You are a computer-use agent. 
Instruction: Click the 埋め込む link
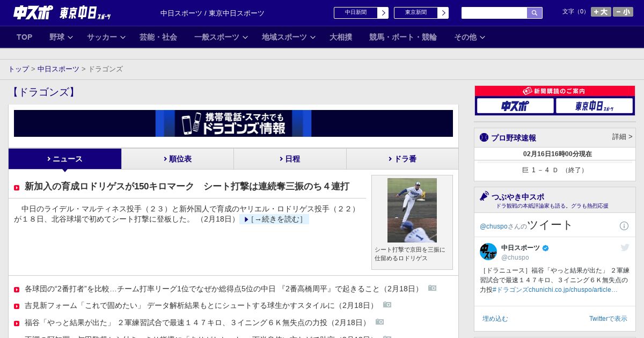pos(495,319)
